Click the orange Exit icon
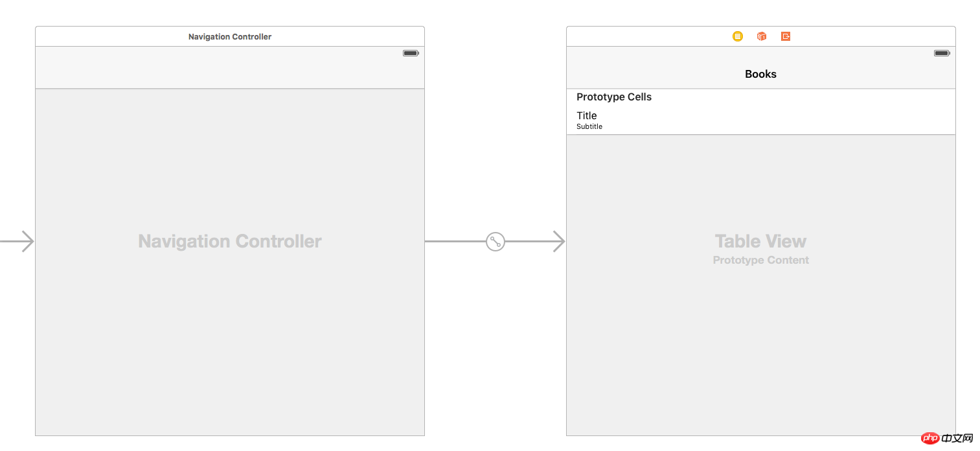The height and width of the screenshot is (451, 980). [786, 36]
